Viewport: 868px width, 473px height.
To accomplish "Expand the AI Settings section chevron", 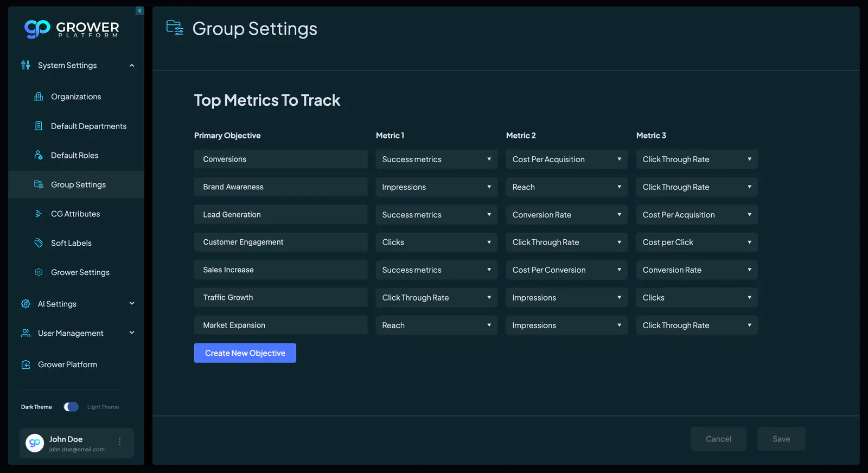I will (x=132, y=304).
